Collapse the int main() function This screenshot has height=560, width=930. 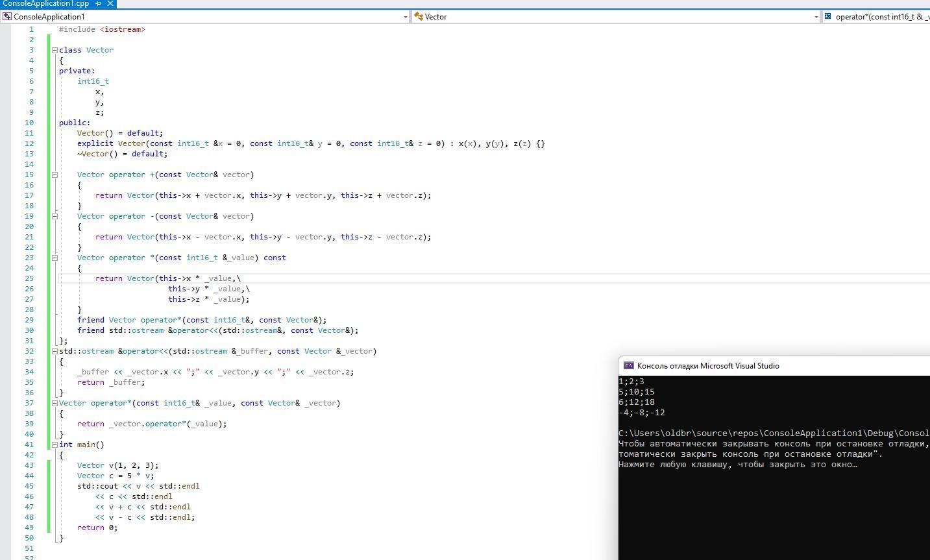tap(55, 444)
